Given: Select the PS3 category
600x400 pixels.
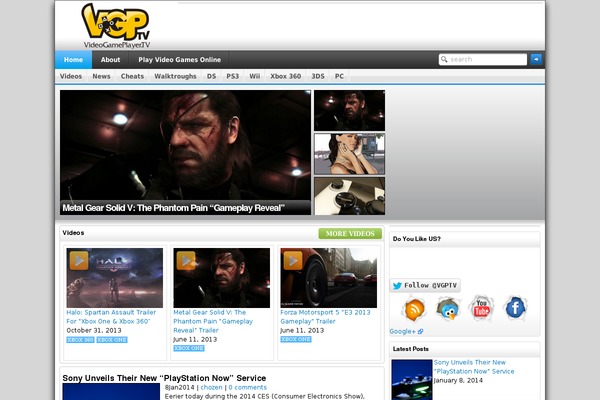Looking at the screenshot, I should pyautogui.click(x=232, y=76).
